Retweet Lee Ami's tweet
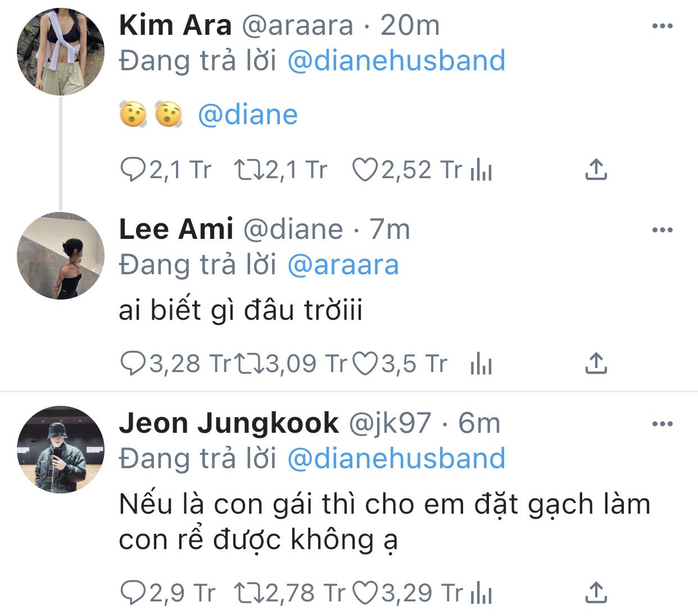 click(250, 364)
